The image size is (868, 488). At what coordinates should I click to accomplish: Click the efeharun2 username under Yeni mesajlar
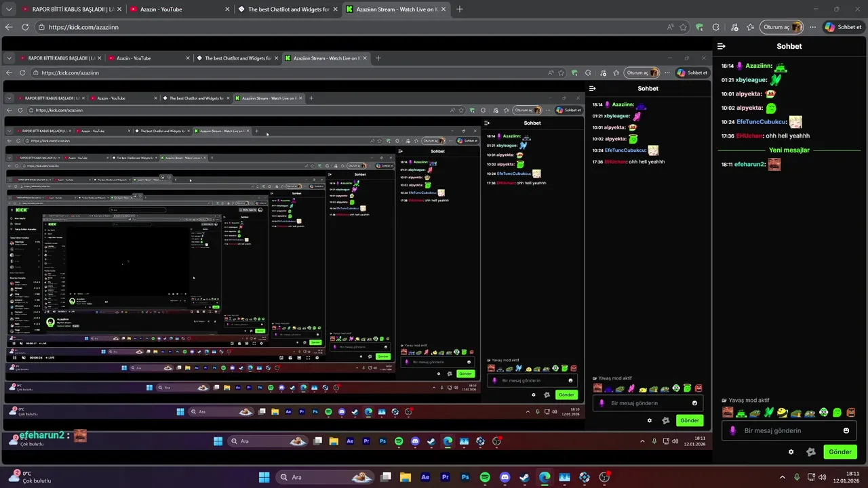pyautogui.click(x=749, y=164)
